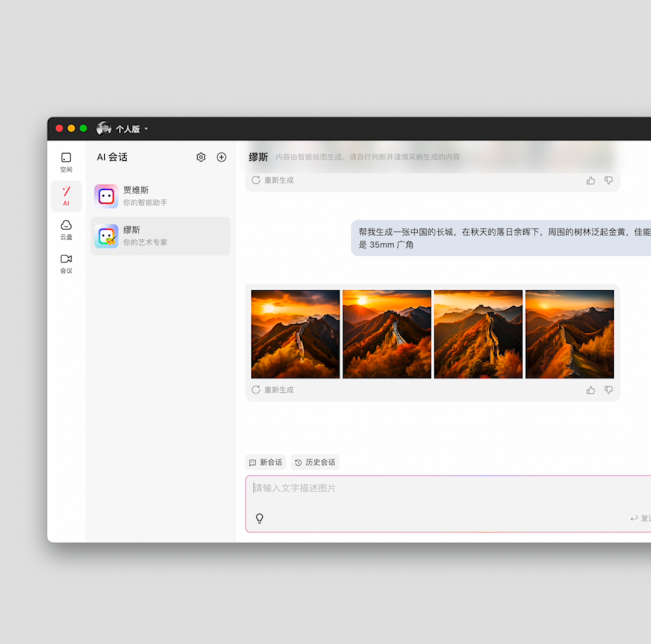Open the 空间 workspace sidebar icon
The width and height of the screenshot is (651, 644).
[x=66, y=162]
